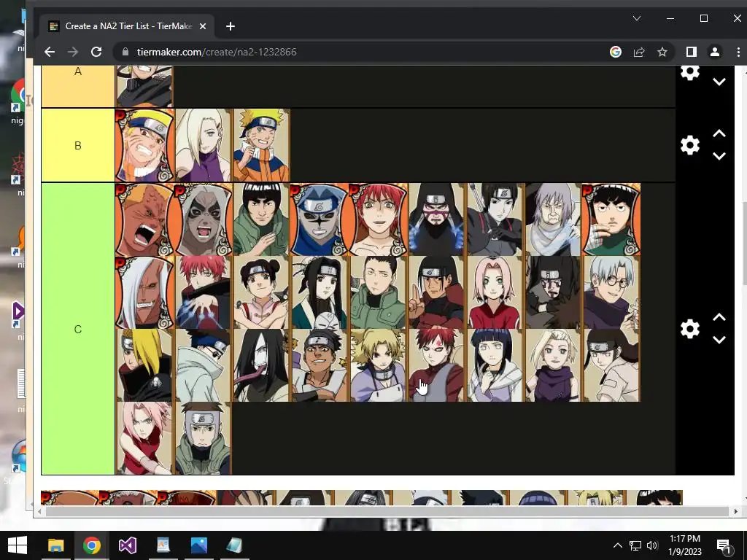Image resolution: width=747 pixels, height=560 pixels.
Task: Open Chrome profile avatar
Action: point(715,52)
